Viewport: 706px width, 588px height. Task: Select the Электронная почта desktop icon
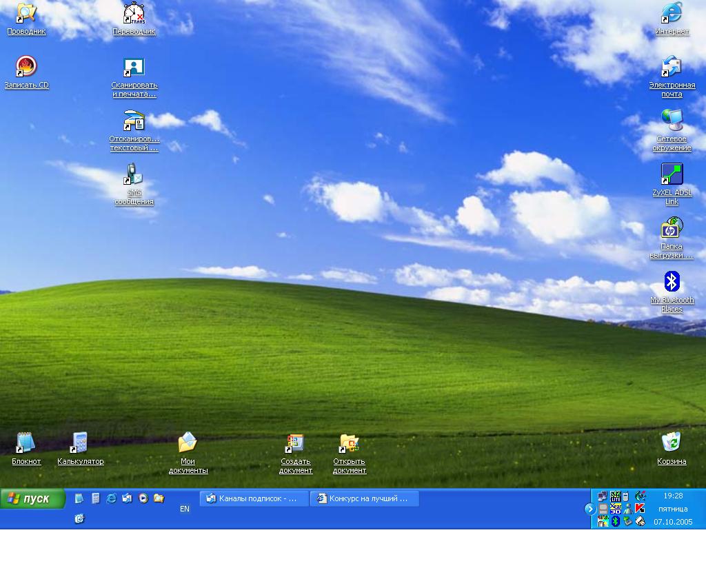tap(672, 77)
